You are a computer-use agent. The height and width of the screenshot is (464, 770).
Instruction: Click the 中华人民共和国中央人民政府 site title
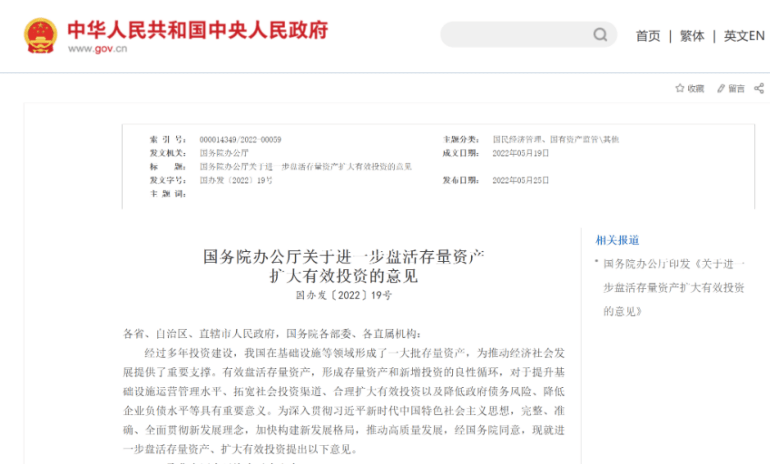click(197, 28)
